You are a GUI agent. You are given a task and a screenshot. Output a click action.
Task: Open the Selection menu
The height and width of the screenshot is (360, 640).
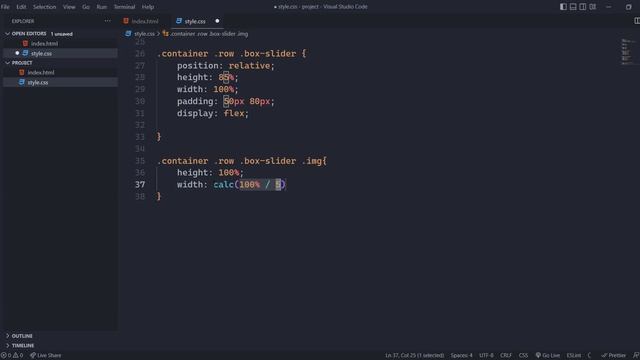pos(44,7)
